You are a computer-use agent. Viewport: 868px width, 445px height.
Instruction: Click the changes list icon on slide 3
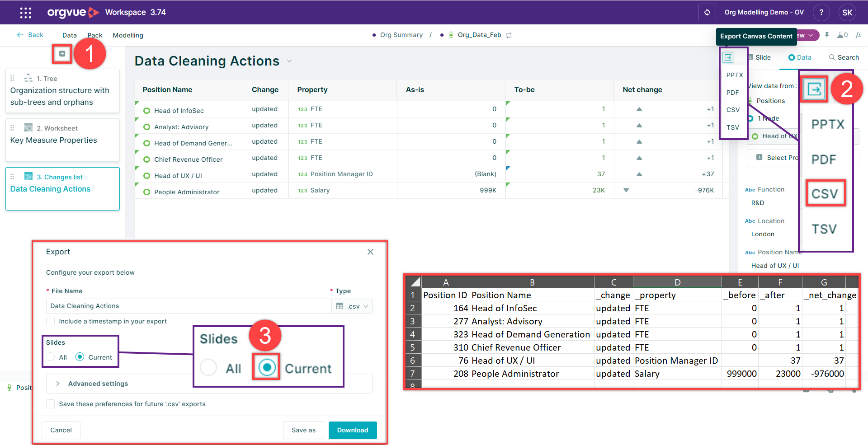pos(28,176)
